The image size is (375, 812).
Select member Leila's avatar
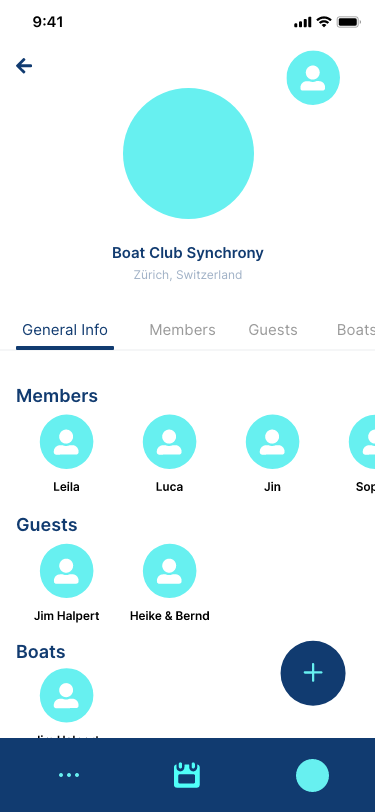66,441
